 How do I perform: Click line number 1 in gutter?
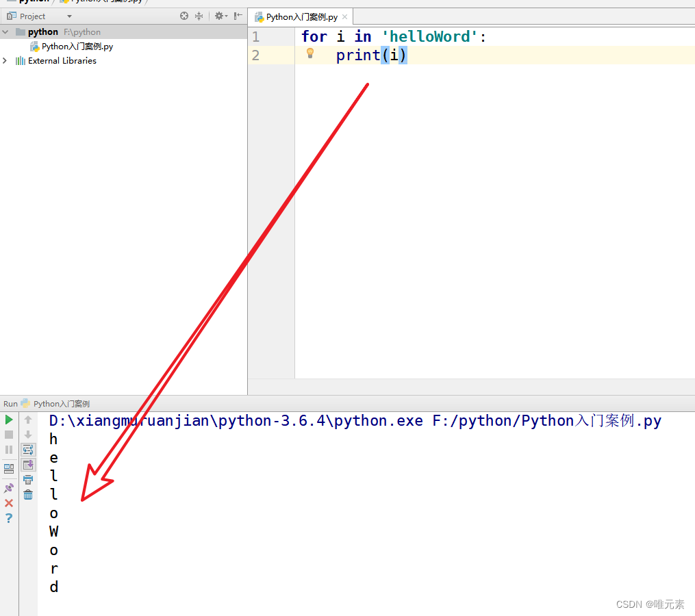click(x=256, y=36)
